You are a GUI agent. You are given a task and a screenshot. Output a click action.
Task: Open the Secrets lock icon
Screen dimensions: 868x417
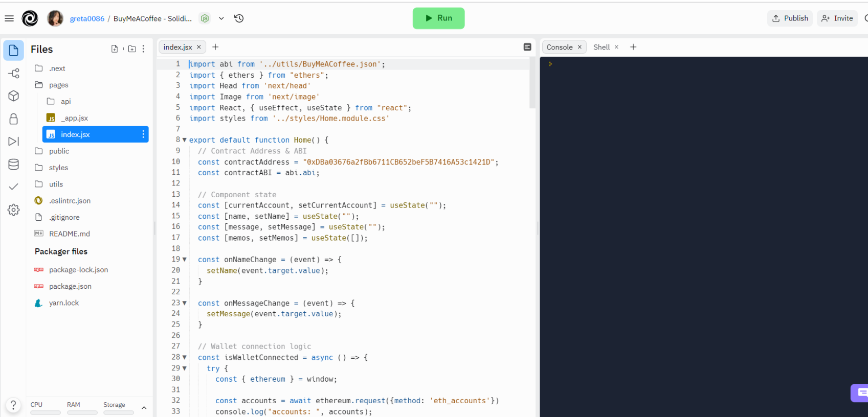coord(14,119)
